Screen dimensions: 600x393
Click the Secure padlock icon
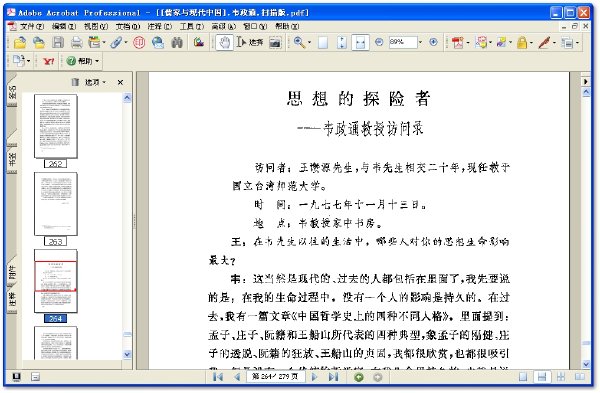[x=522, y=42]
